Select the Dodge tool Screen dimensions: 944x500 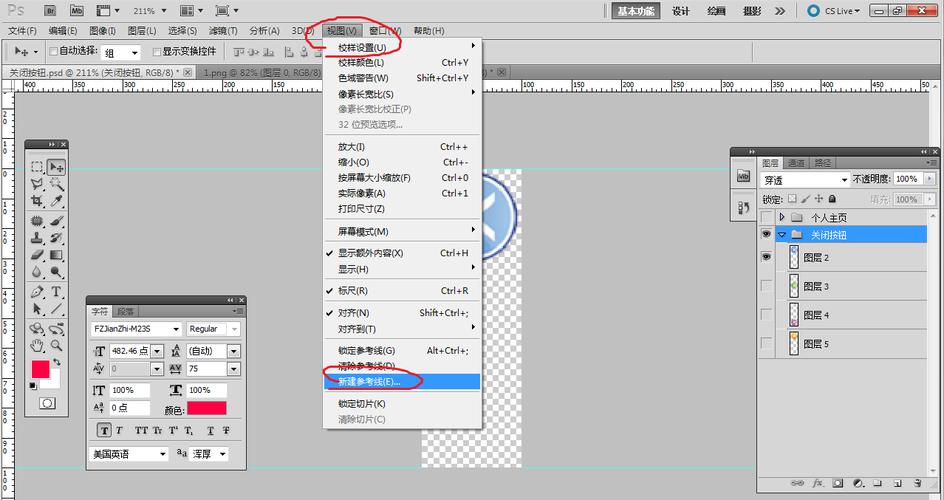pyautogui.click(x=56, y=272)
